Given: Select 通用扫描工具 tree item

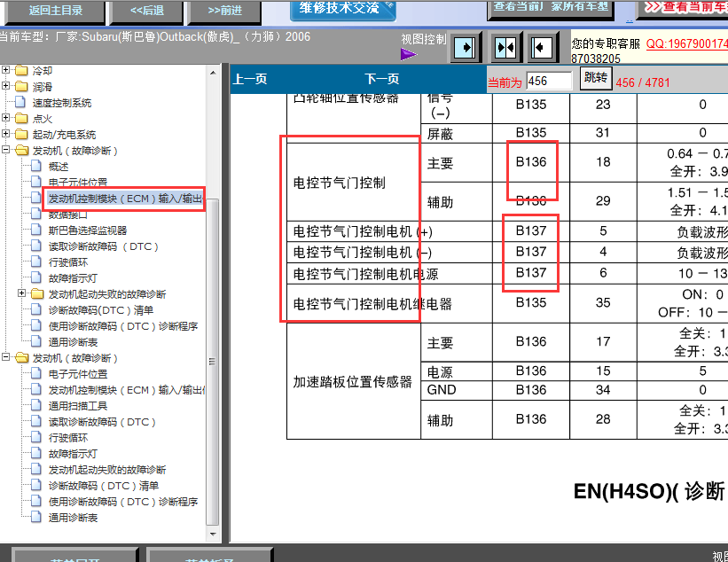Looking at the screenshot, I should pyautogui.click(x=77, y=406).
